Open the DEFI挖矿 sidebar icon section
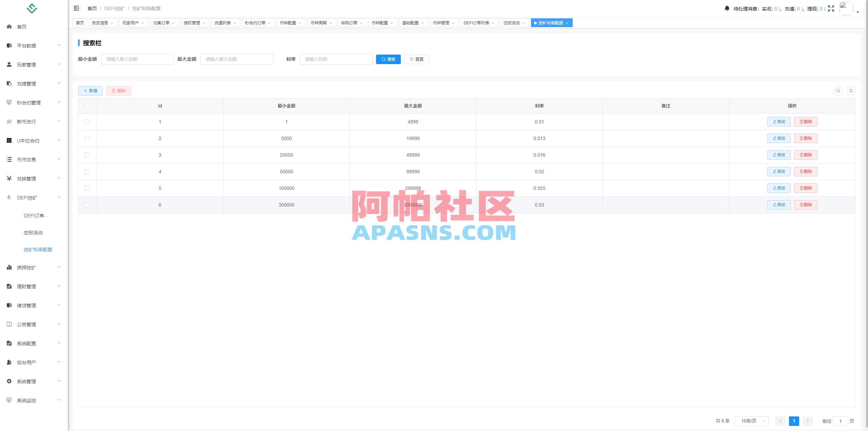The width and height of the screenshot is (868, 431). pyautogui.click(x=9, y=197)
